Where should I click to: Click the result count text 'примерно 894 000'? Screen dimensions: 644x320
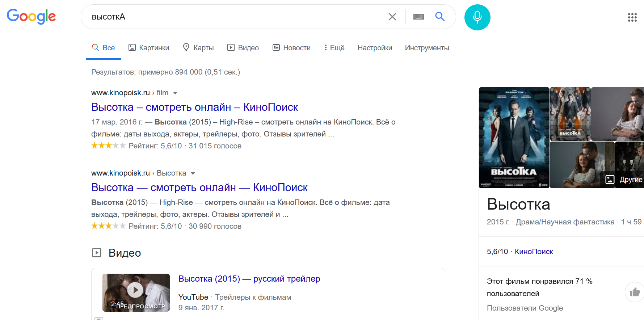point(171,72)
